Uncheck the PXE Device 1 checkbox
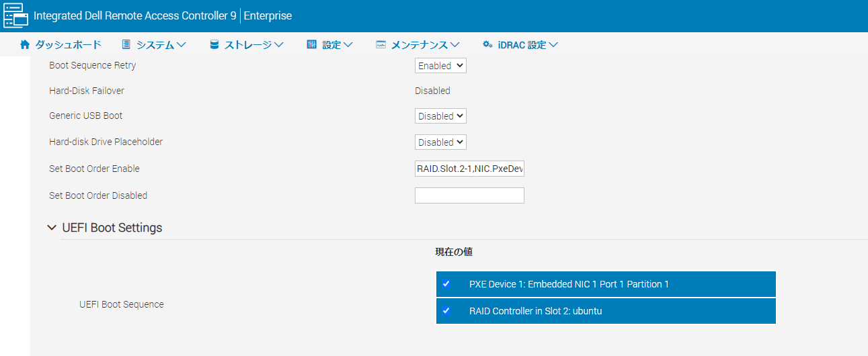868x356 pixels. [x=446, y=284]
